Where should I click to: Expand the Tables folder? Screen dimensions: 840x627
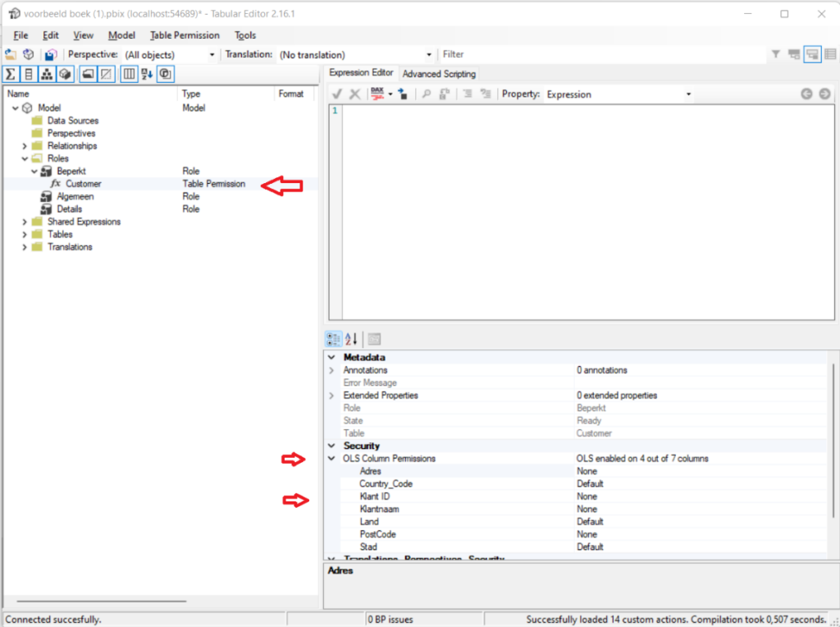(x=25, y=235)
